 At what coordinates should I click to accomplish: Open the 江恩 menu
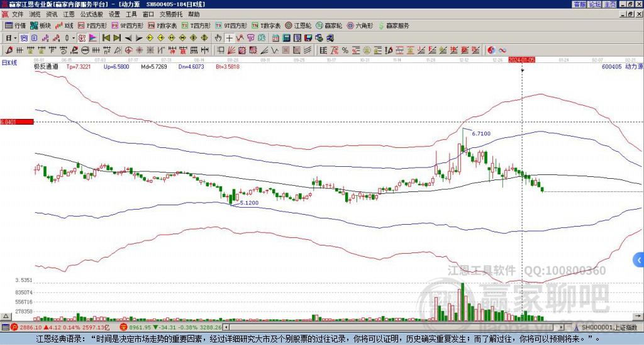coord(69,14)
